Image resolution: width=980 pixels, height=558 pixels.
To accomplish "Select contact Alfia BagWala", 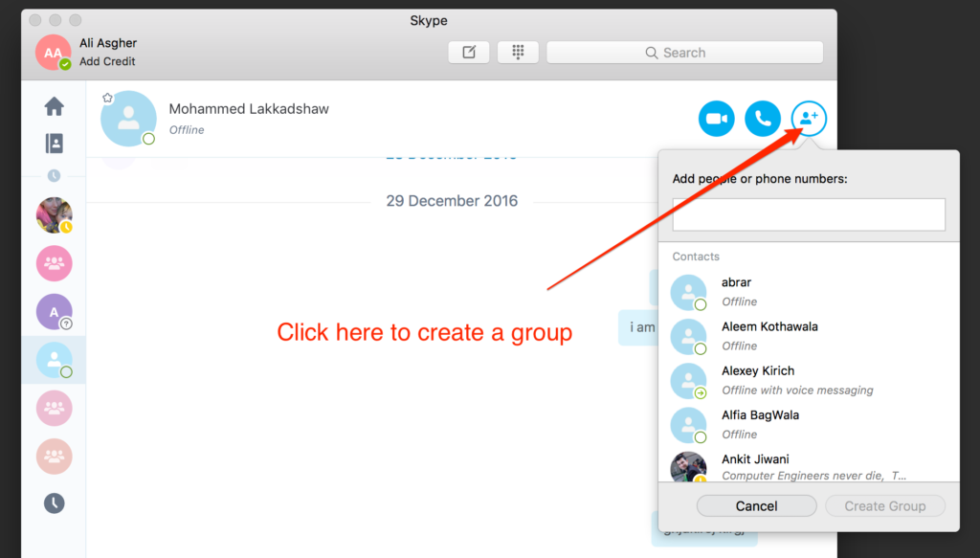I will point(809,425).
